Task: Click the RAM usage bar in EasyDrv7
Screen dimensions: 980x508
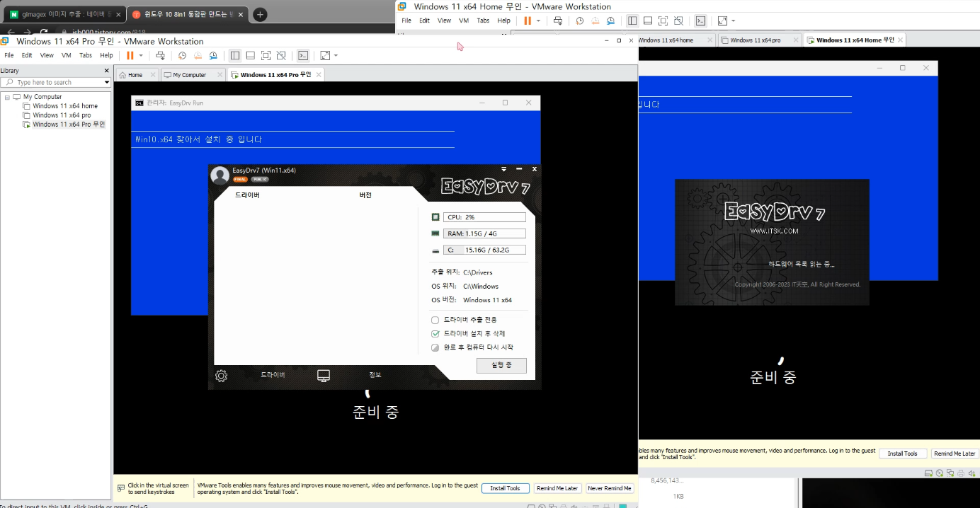Action: [485, 233]
